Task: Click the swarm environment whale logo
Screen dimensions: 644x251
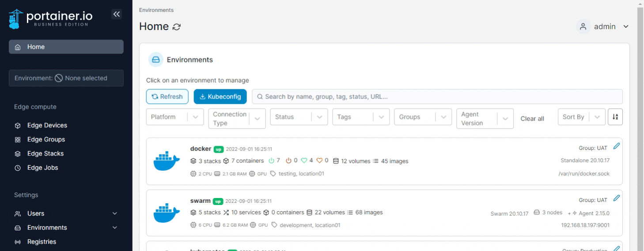Action: click(167, 213)
